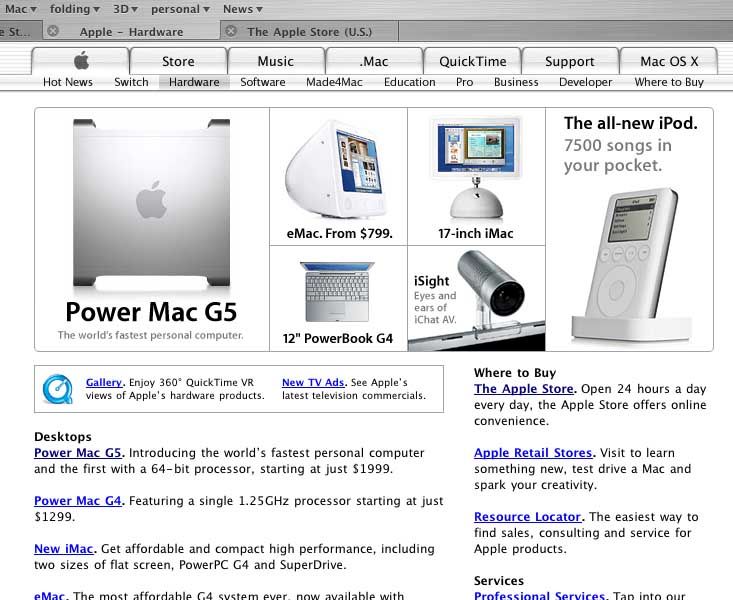
Task: Close the Apple - Hardware browser tab
Action: pyautogui.click(x=53, y=31)
